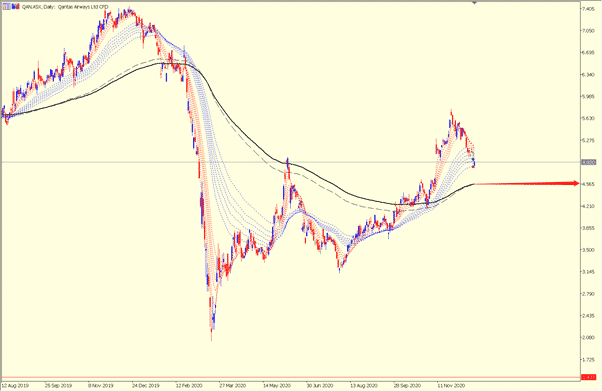Click the blue-red bar chart icon next to title
Viewport: 602px width, 391px height.
coord(16,7)
